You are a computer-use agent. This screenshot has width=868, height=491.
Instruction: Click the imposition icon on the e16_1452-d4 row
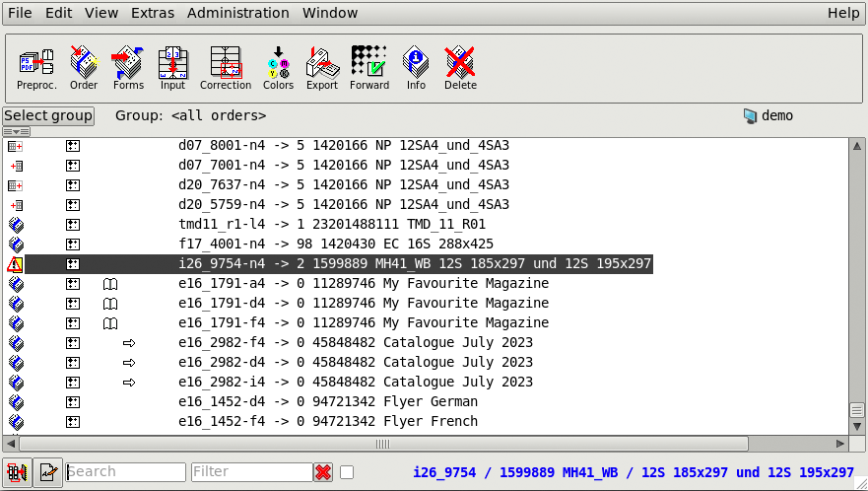coord(73,402)
